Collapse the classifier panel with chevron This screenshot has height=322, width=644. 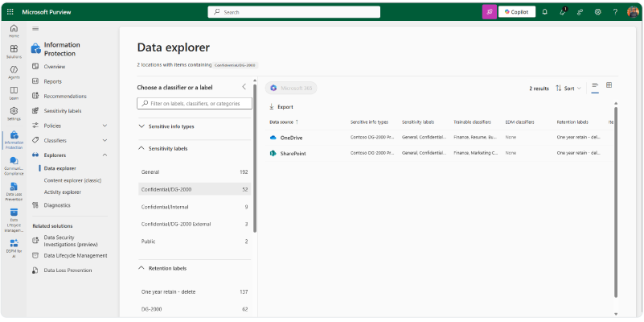tap(244, 87)
